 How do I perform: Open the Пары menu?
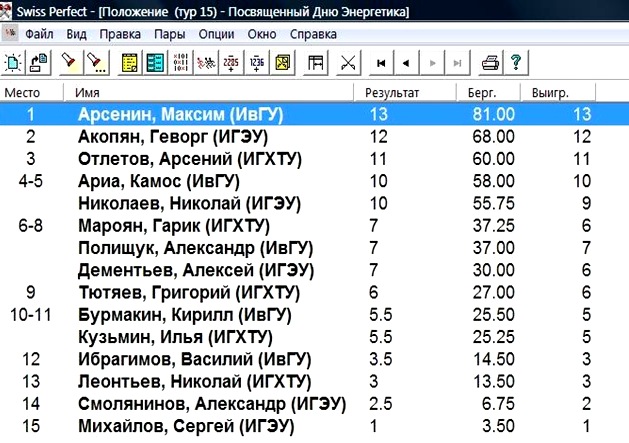(x=169, y=34)
